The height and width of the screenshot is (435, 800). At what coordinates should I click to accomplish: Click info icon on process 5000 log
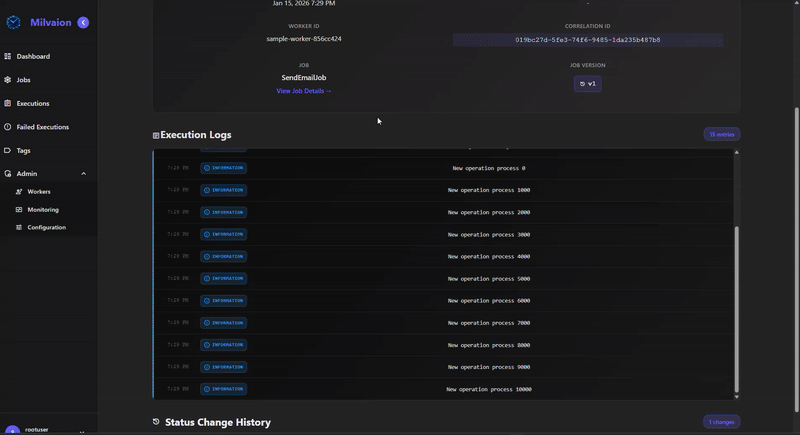207,278
